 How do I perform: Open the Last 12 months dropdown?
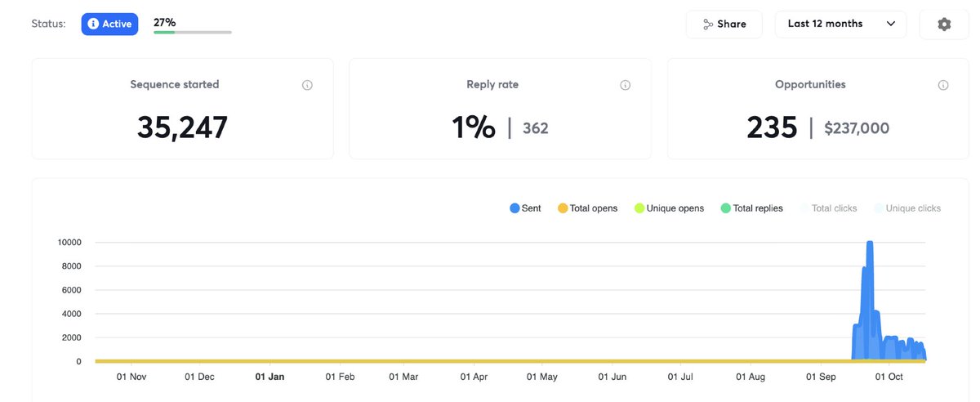[840, 25]
